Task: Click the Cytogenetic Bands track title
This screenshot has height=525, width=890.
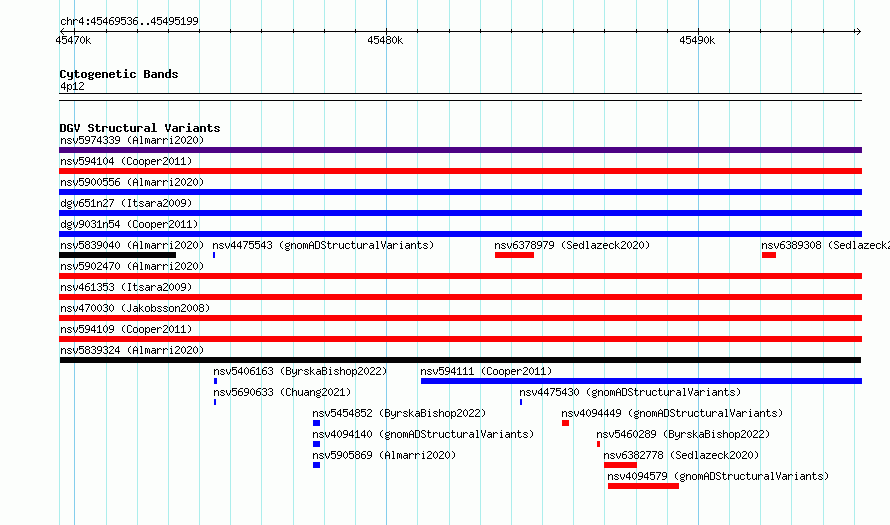Action: (x=119, y=74)
